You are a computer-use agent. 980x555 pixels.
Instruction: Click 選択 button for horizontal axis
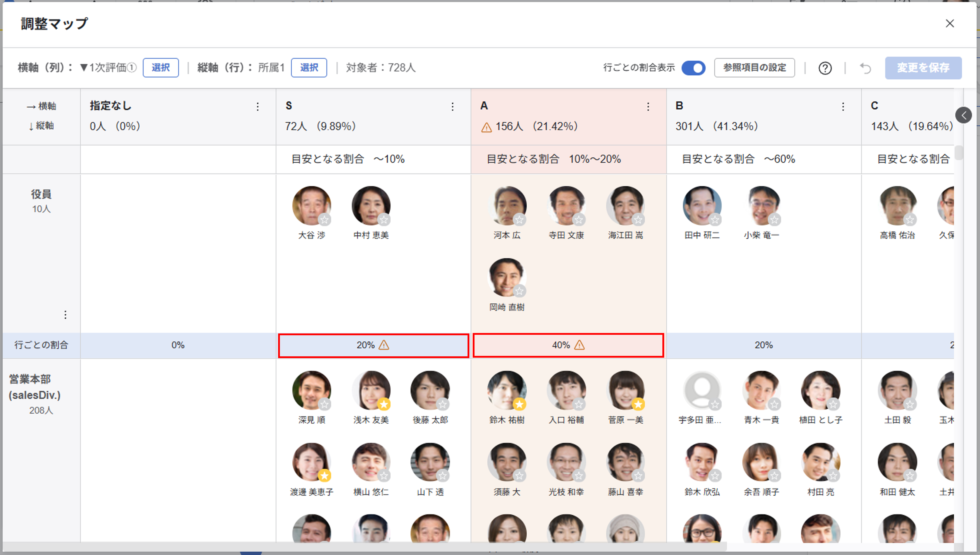tap(160, 68)
